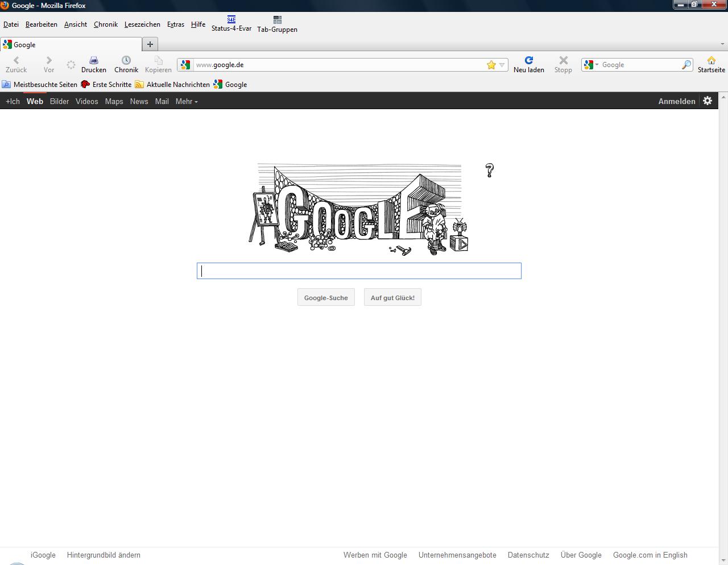Open Unternehmensangebote link
Viewport: 728px width, 565px height.
point(457,555)
